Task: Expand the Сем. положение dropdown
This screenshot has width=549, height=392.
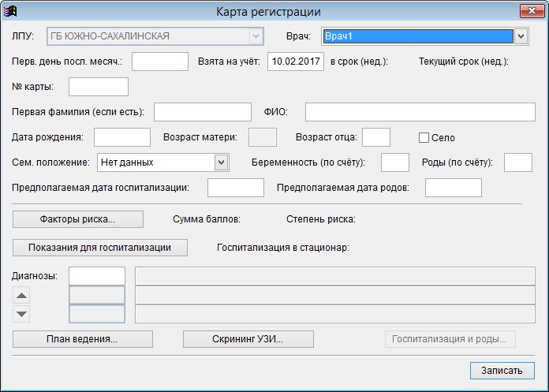Action: (220, 162)
